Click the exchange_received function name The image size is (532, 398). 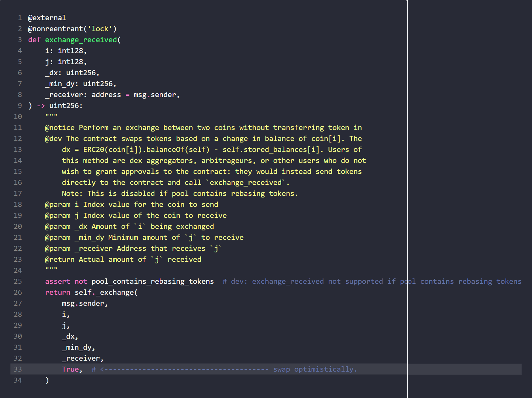[x=81, y=40]
